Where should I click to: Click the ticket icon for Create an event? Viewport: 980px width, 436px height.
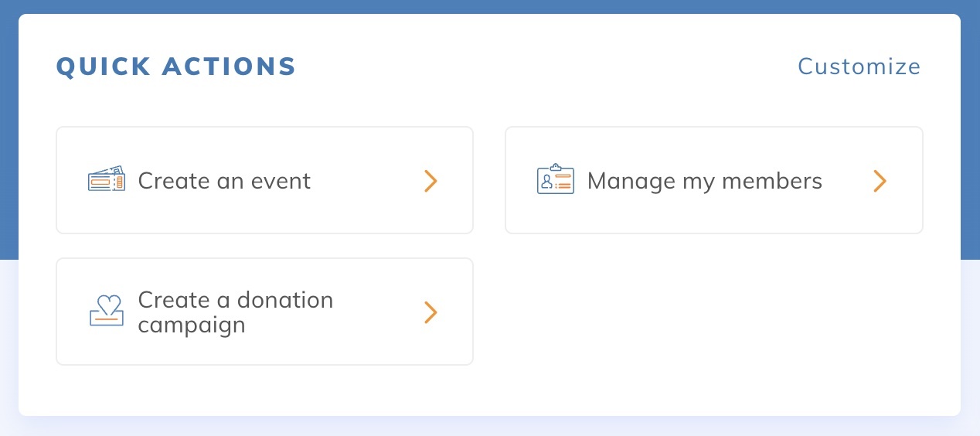pyautogui.click(x=107, y=181)
